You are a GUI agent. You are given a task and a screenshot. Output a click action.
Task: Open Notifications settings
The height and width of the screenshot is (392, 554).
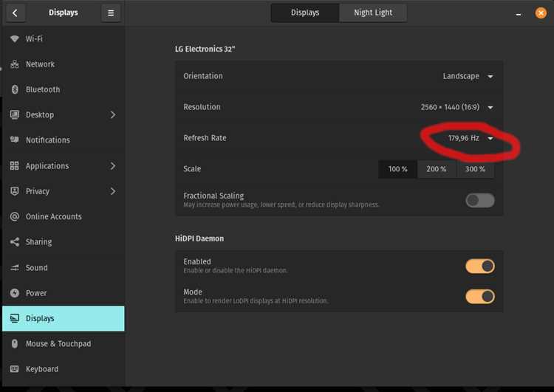[64, 140]
